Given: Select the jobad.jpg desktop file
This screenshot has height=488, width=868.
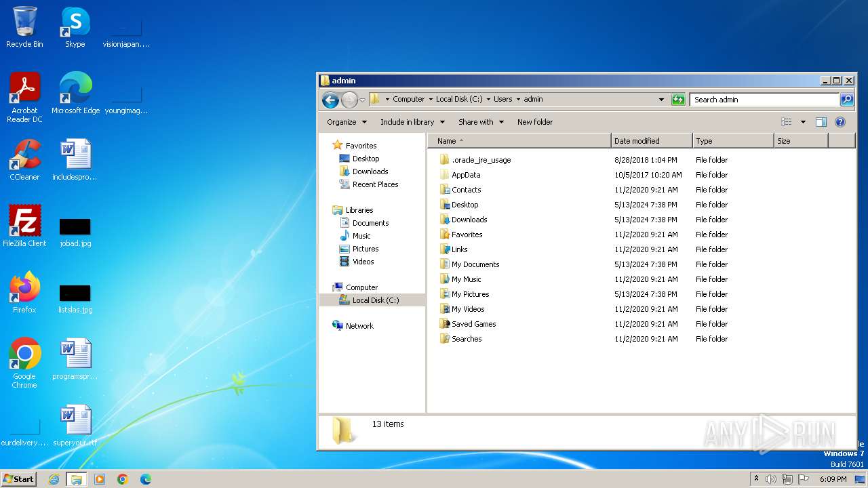Looking at the screenshot, I should tap(75, 232).
